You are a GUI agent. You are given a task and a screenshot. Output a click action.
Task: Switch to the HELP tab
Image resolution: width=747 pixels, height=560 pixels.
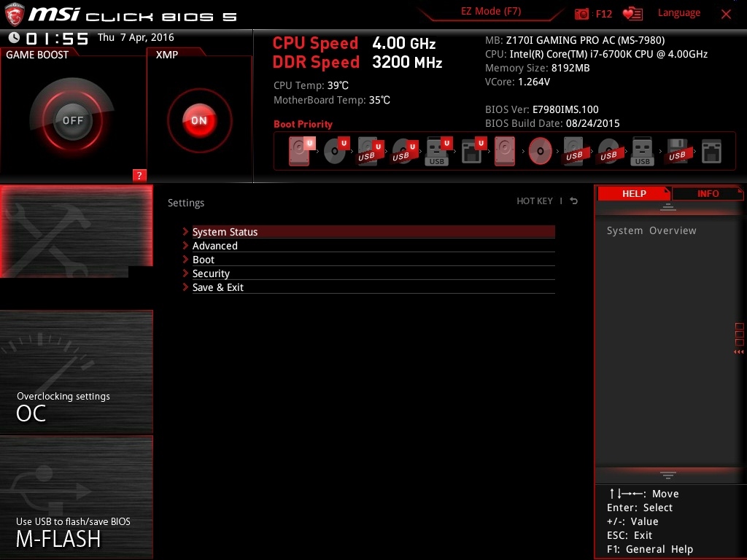coord(634,193)
